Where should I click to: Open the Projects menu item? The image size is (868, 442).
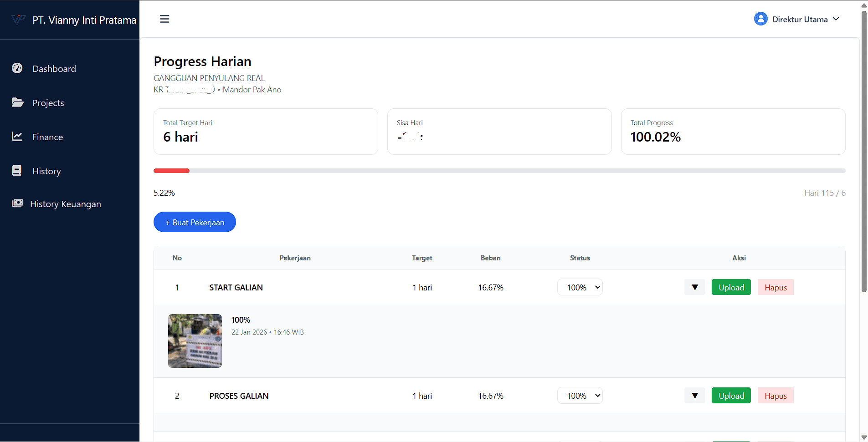[x=48, y=103]
